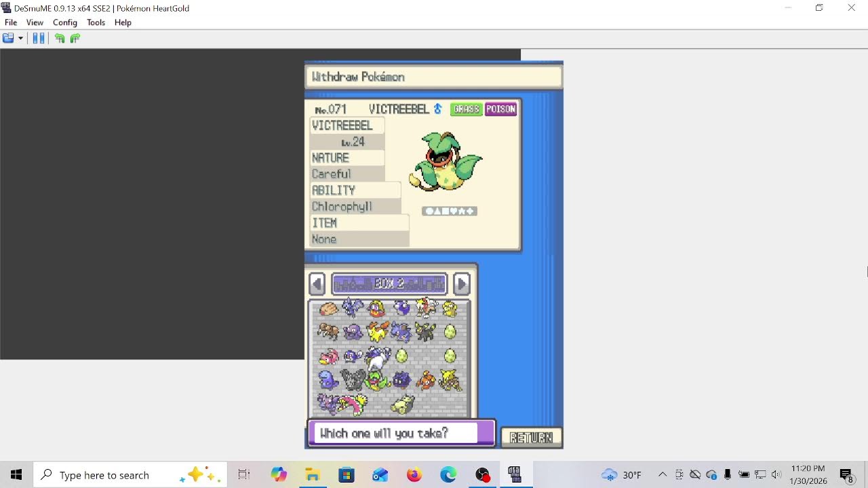Click the "Which one will you take?" message box
The height and width of the screenshot is (488, 868).
[401, 433]
